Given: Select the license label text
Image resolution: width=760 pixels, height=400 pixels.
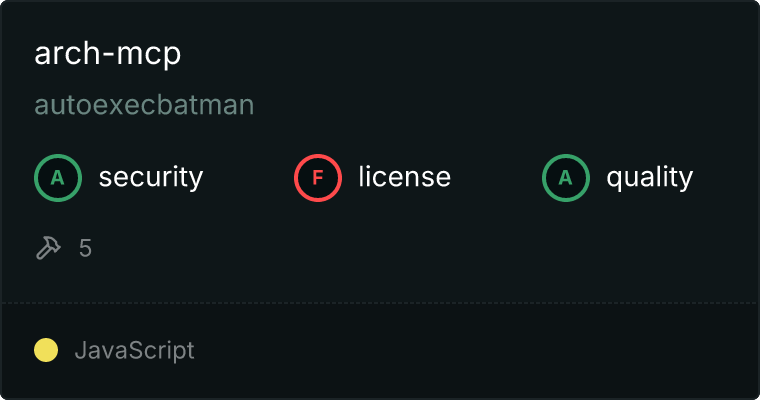Looking at the screenshot, I should pyautogui.click(x=404, y=178).
